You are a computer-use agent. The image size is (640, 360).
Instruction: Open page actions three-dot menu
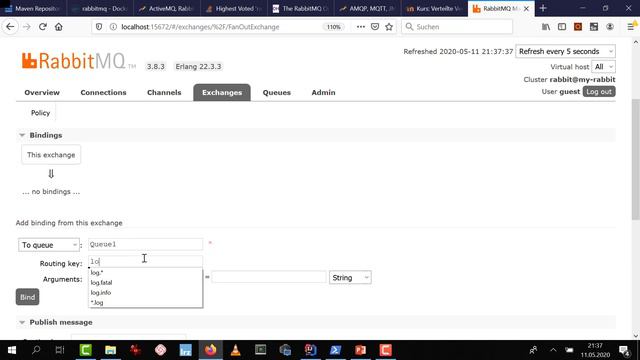pyautogui.click(x=360, y=27)
